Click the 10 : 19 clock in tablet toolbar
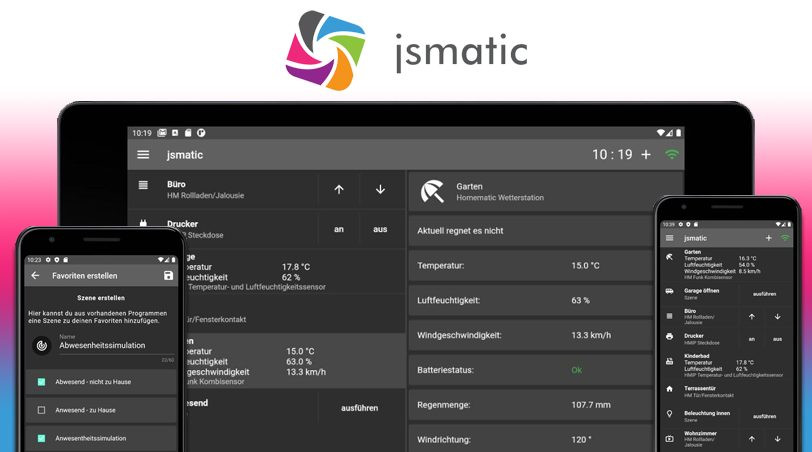 612,154
